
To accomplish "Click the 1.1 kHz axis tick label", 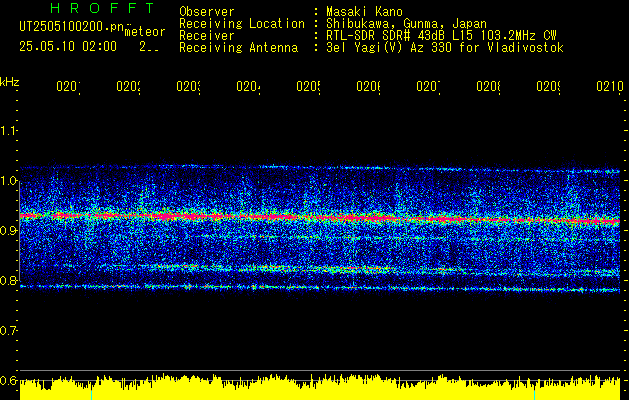I will click(9, 130).
